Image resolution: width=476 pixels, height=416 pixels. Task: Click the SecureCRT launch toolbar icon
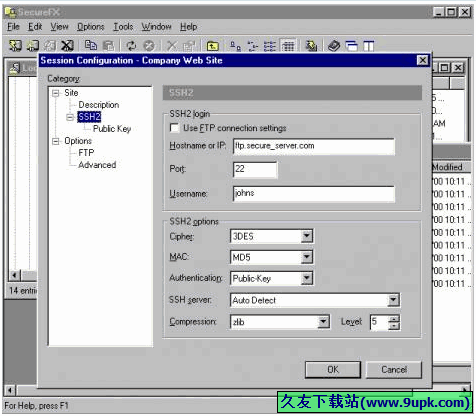click(x=311, y=46)
